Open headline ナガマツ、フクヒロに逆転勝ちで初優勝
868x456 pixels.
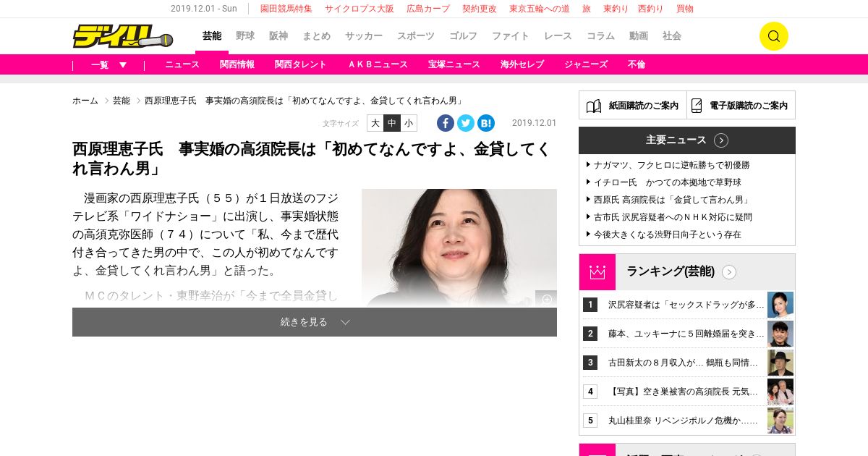pyautogui.click(x=672, y=165)
